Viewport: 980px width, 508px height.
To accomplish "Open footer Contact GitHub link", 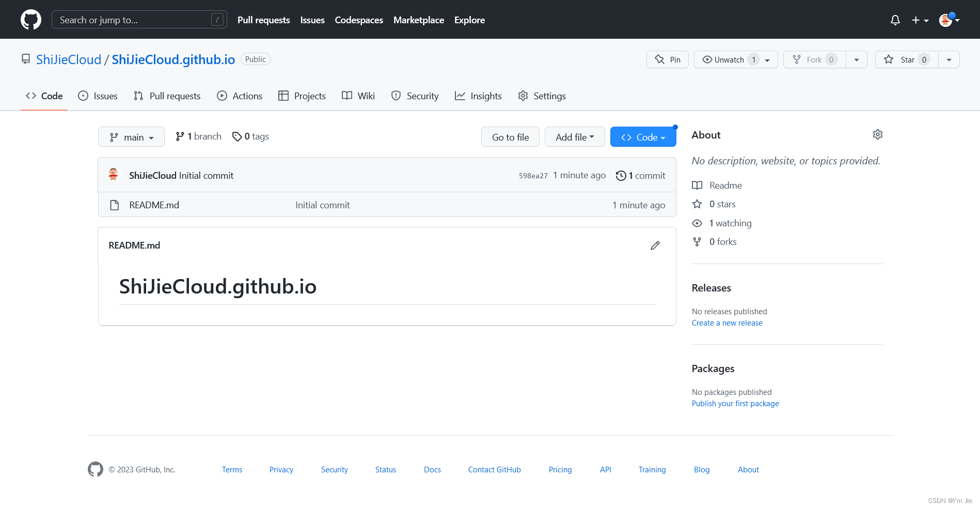I will [495, 470].
